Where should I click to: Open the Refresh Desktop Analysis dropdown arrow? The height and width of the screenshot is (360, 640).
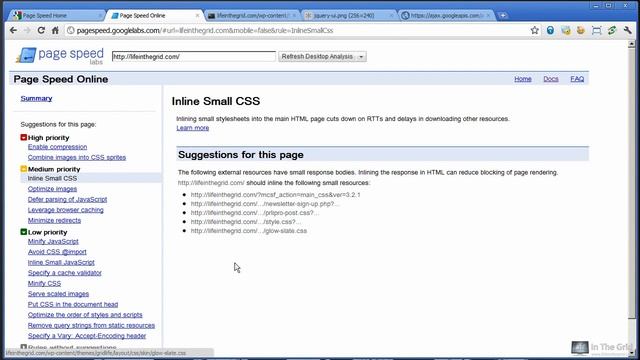[x=361, y=57]
